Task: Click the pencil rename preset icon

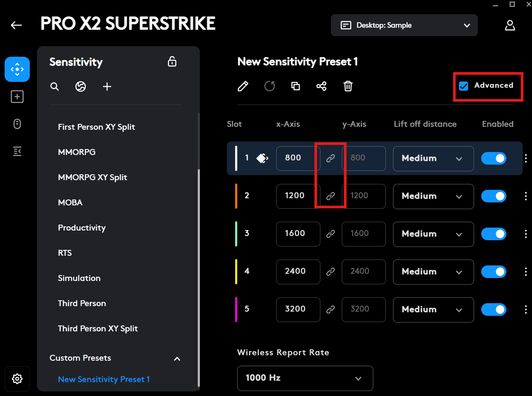Action: point(243,87)
